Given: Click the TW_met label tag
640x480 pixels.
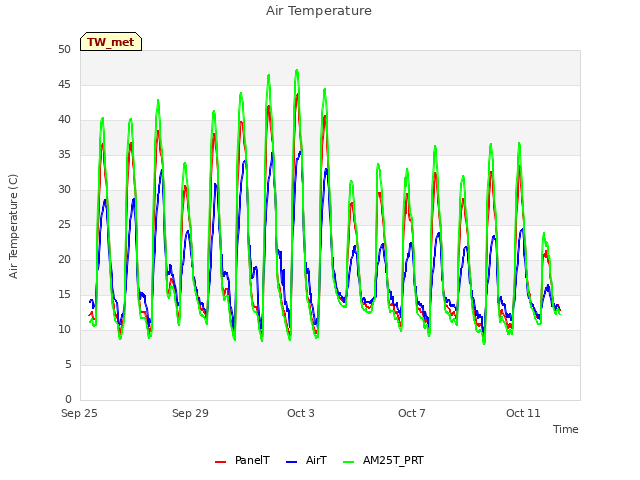Looking at the screenshot, I should (111, 42).
